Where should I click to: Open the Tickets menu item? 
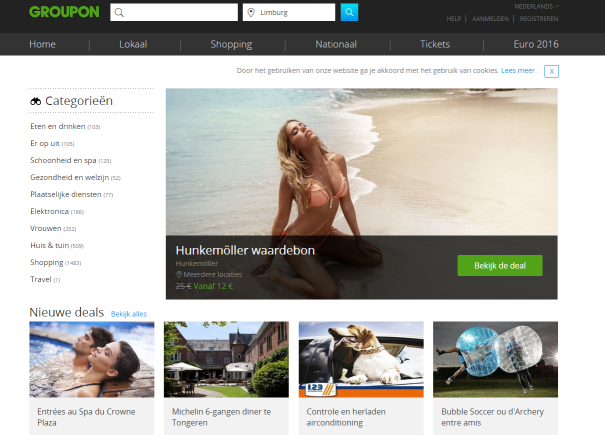click(435, 44)
